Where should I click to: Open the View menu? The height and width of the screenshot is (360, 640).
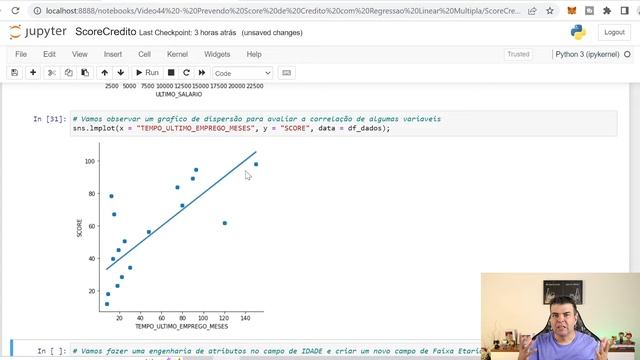pos(80,54)
